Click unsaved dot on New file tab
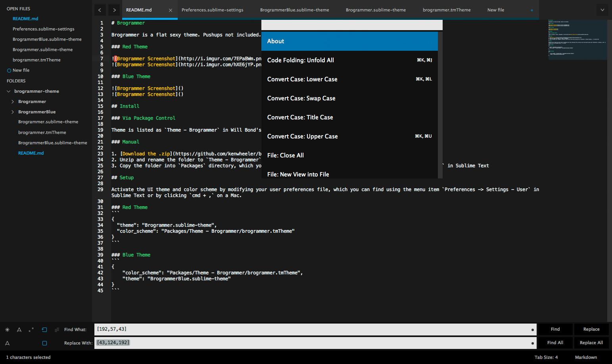The image size is (612, 364). coord(531,10)
